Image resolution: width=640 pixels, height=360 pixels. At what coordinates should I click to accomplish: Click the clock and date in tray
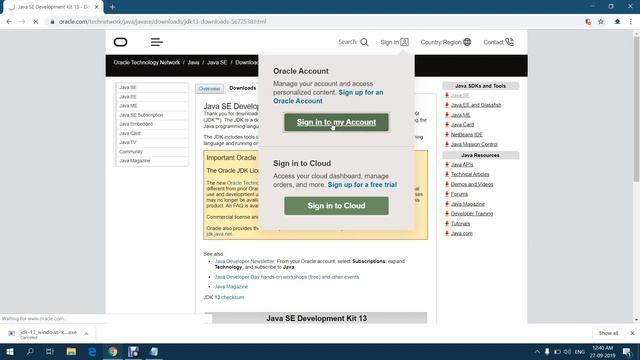click(x=602, y=351)
